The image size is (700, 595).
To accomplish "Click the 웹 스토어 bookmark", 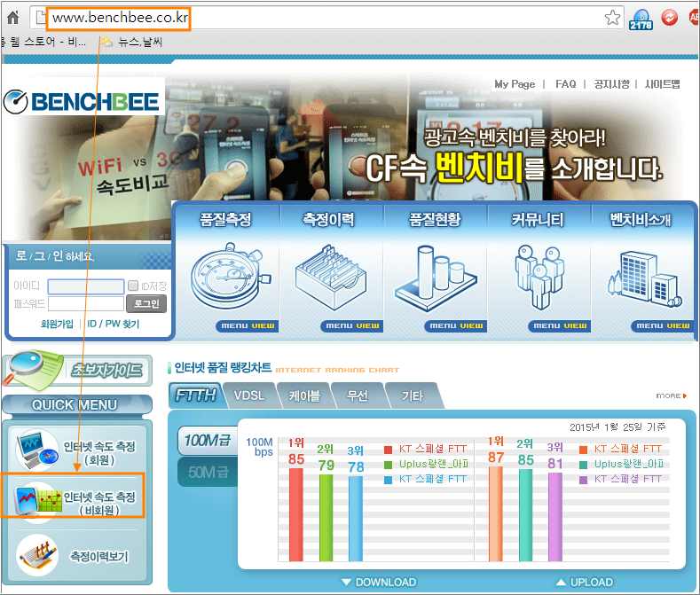I will tap(43, 42).
